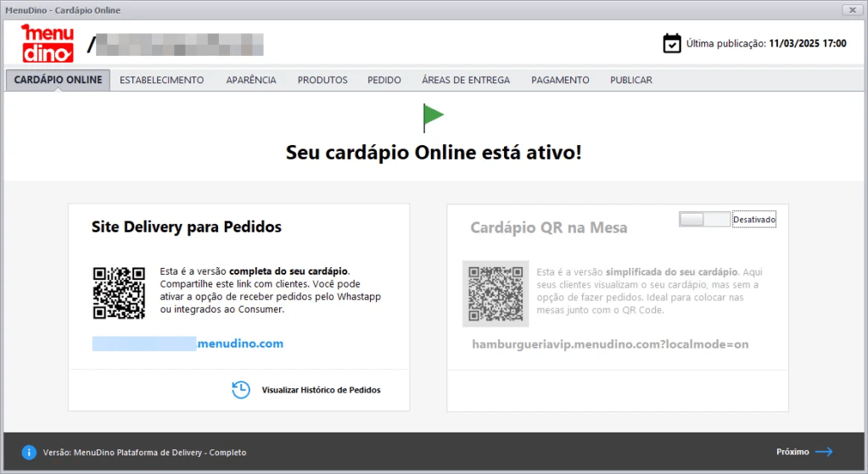Viewport: 868px width, 474px height.
Task: Select the Site Delivery QR code image
Action: pos(119,293)
